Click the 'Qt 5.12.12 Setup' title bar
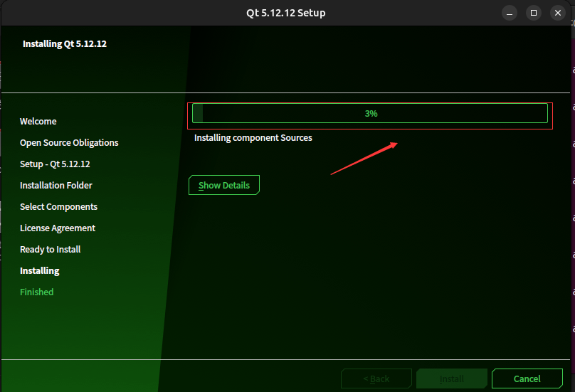 (x=285, y=13)
